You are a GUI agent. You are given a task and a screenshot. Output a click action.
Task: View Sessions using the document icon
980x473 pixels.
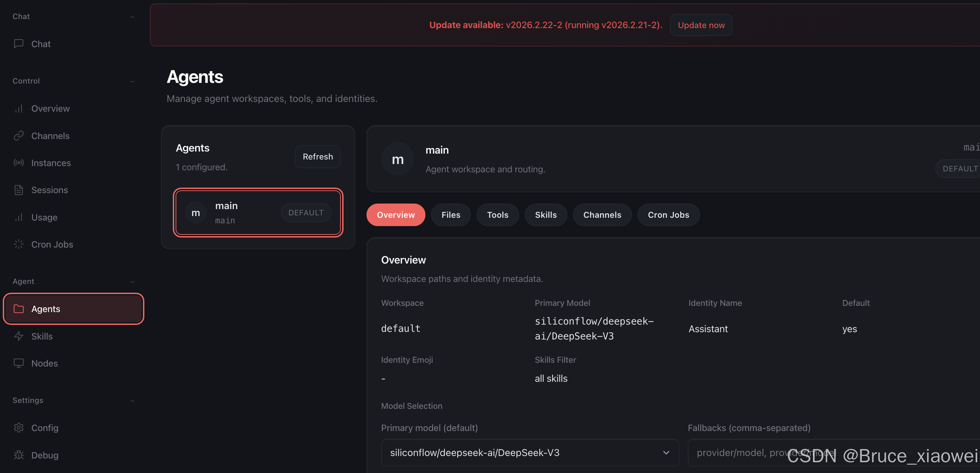[19, 190]
